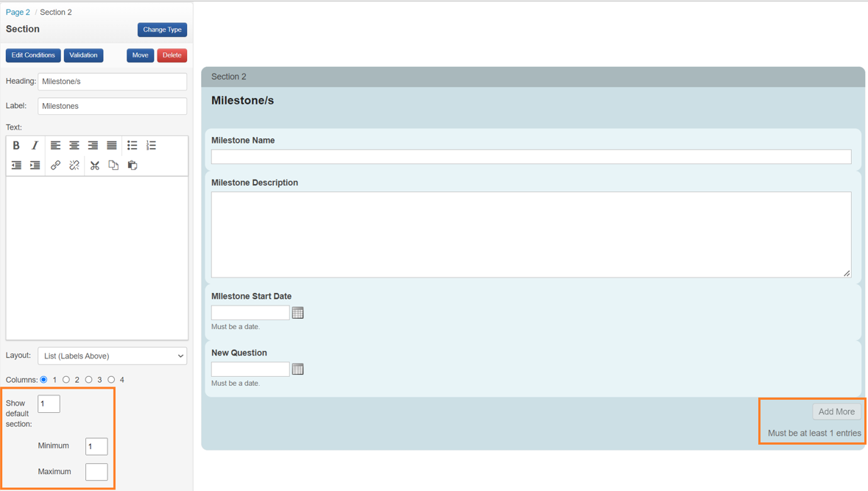Viewport: 868px width, 491px height.
Task: Click the Page 2 breadcrumb link
Action: tap(18, 13)
